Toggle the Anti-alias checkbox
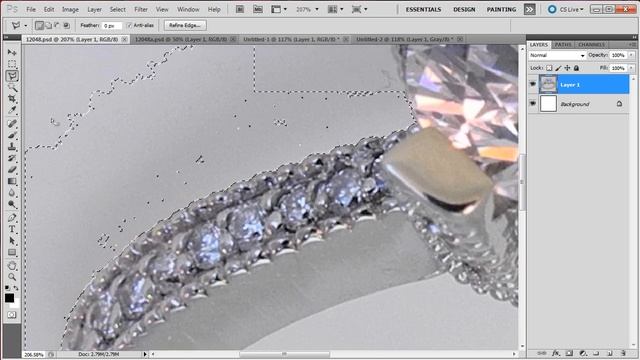640x360 pixels. [x=129, y=25]
